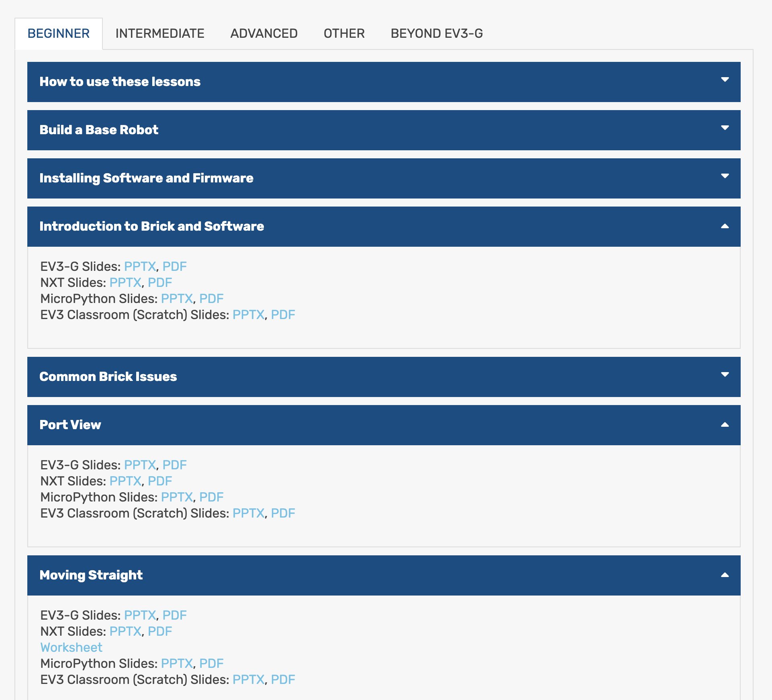Open MicroPython PDF under Introduction to Brick
This screenshot has width=772, height=700.
(211, 299)
